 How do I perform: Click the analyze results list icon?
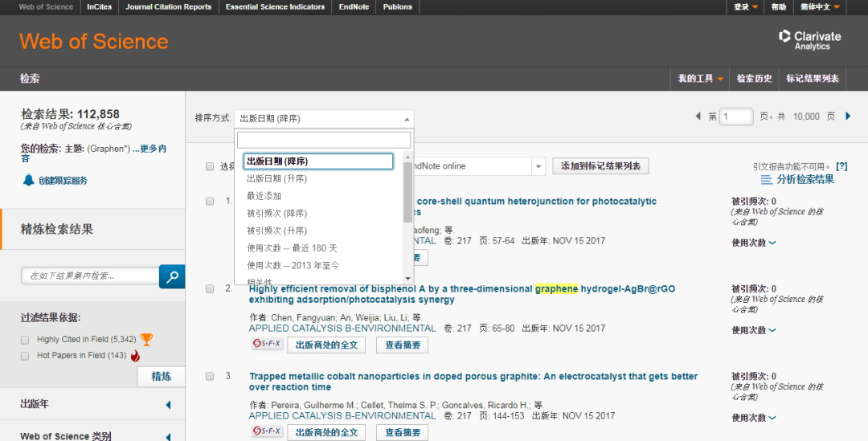[766, 180]
